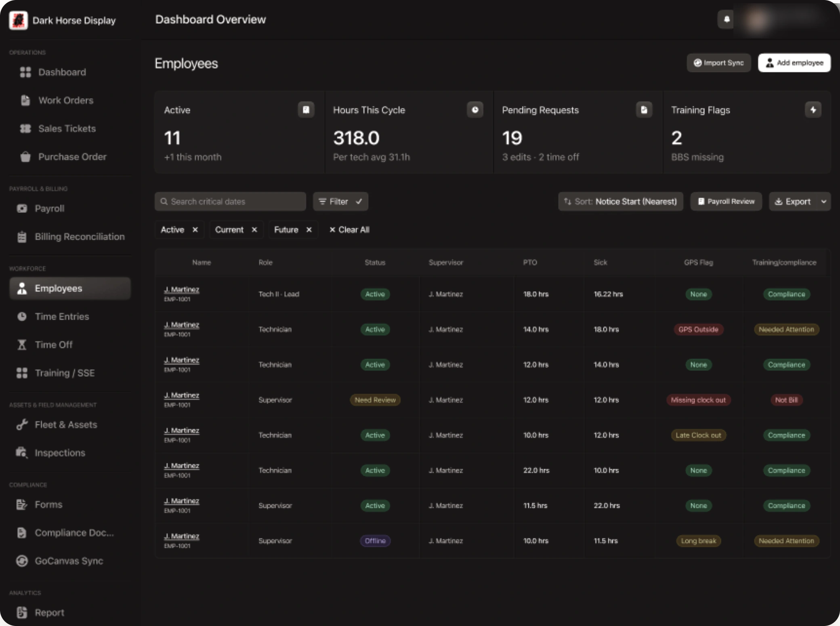Open Dashboard in sidebar

70,72
